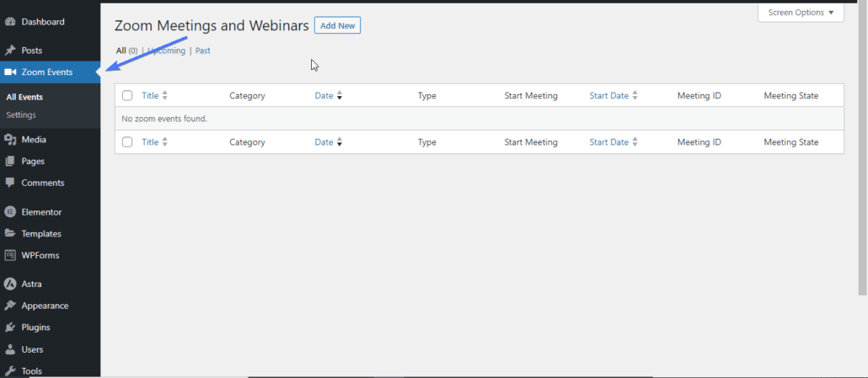Click the Appearance paintbrush icon
The image size is (868, 378).
(x=9, y=306)
